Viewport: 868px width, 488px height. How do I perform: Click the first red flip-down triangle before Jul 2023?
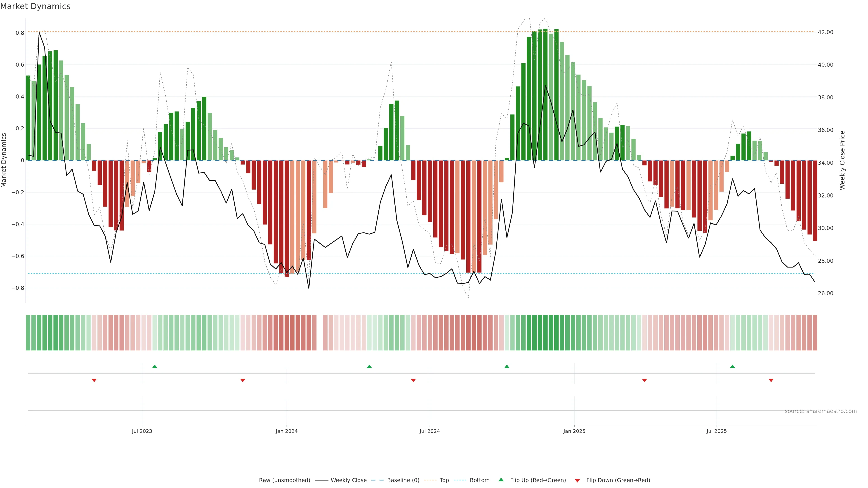coord(94,380)
